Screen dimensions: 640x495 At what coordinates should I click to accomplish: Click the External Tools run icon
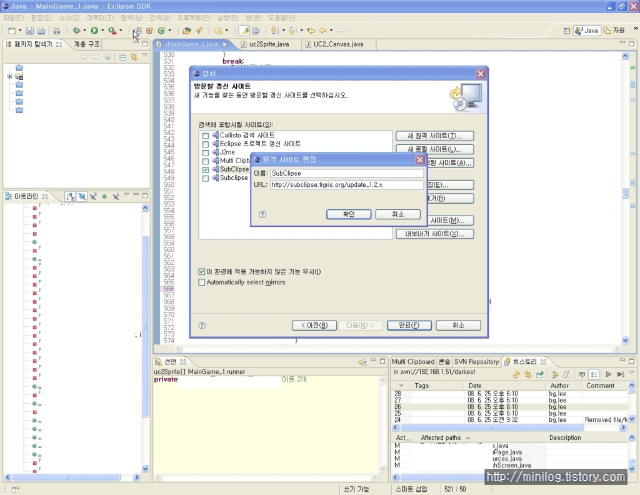112,31
